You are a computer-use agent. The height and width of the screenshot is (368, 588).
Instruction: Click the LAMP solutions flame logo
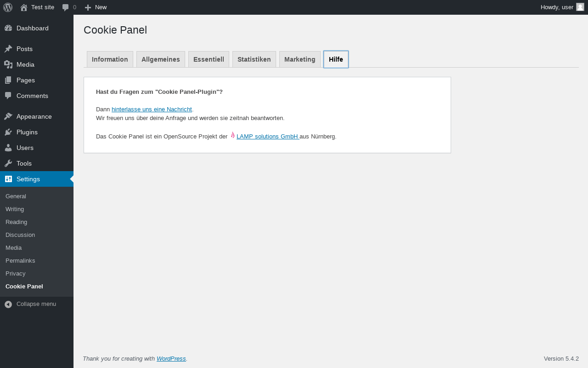232,135
